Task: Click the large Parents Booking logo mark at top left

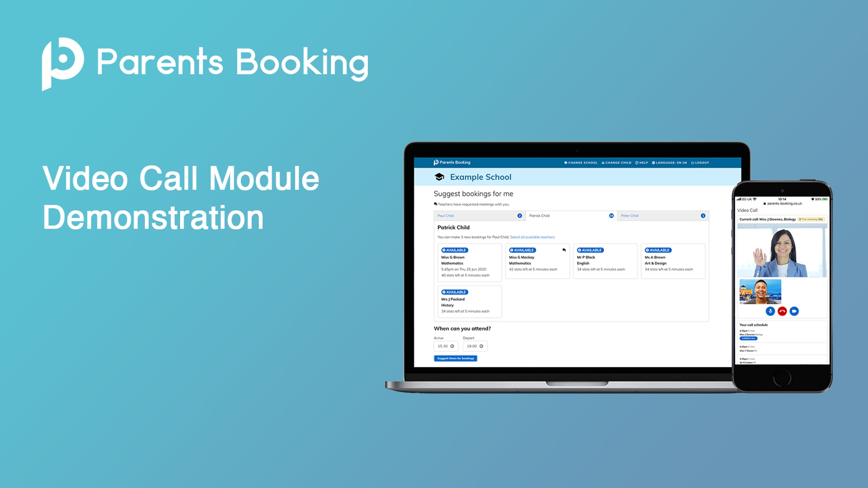Action: pyautogui.click(x=63, y=64)
